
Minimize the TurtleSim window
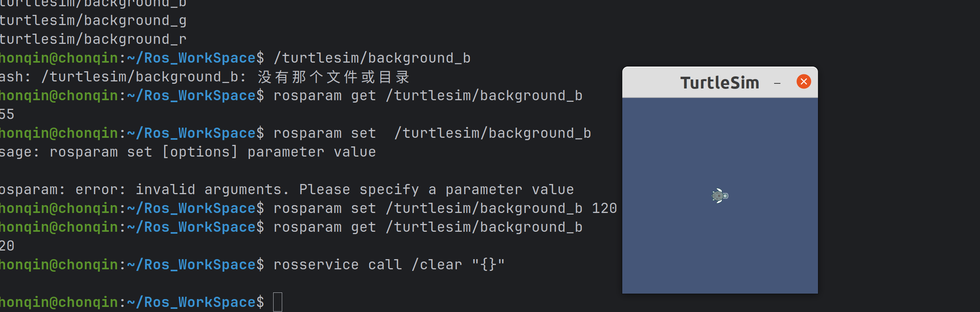pyautogui.click(x=777, y=83)
